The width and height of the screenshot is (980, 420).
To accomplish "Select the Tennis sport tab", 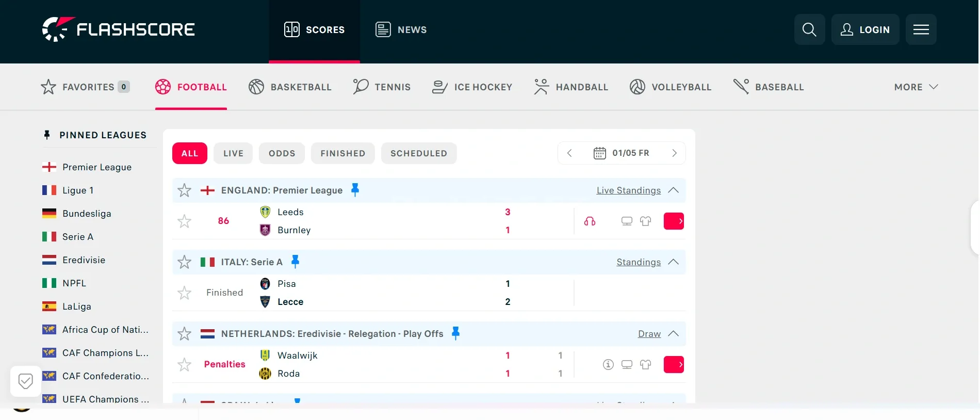I will tap(382, 87).
